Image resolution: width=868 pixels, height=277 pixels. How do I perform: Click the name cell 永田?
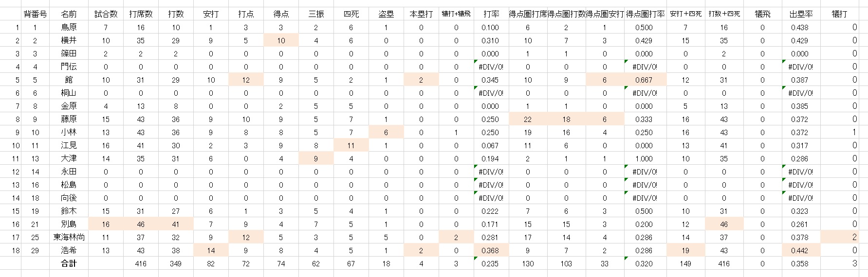69,172
